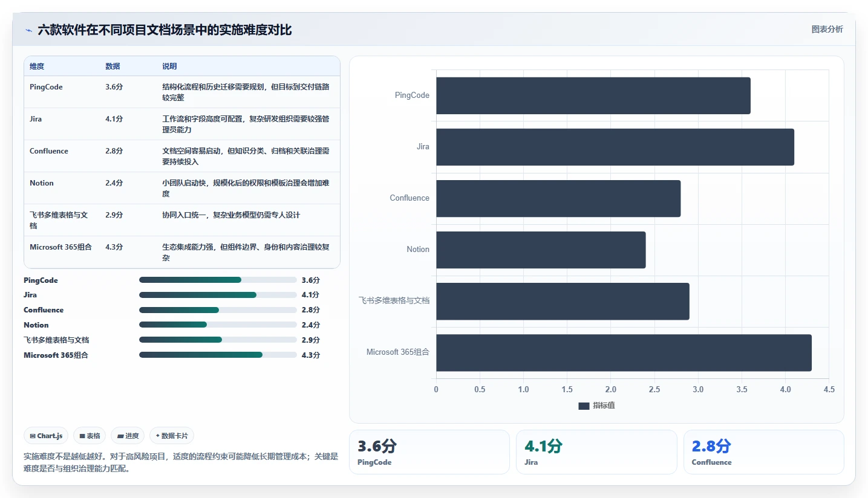Click the Notion bar in the chart
868x498 pixels.
(541, 250)
